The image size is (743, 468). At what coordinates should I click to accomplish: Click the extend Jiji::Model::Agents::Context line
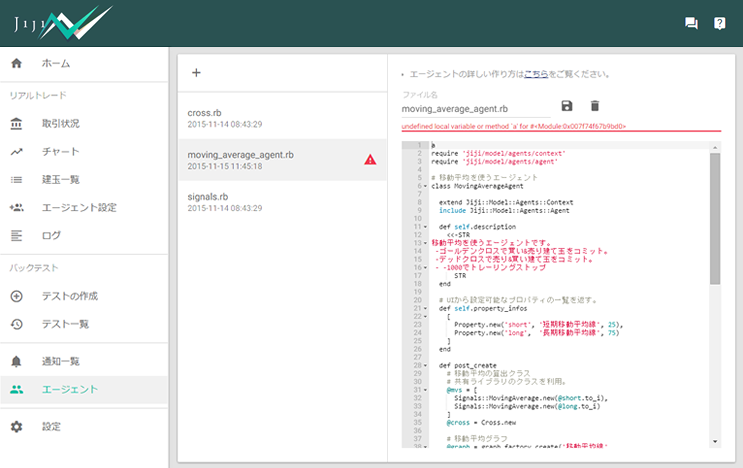tap(506, 202)
